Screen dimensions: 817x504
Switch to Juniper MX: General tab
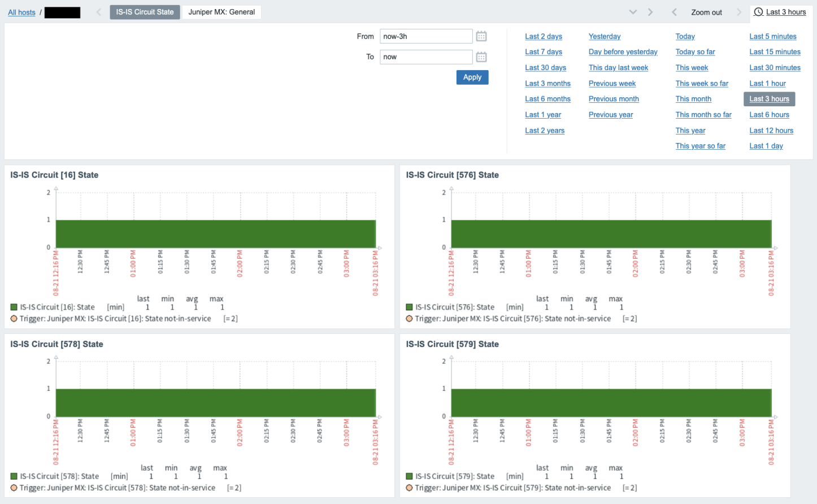click(221, 12)
